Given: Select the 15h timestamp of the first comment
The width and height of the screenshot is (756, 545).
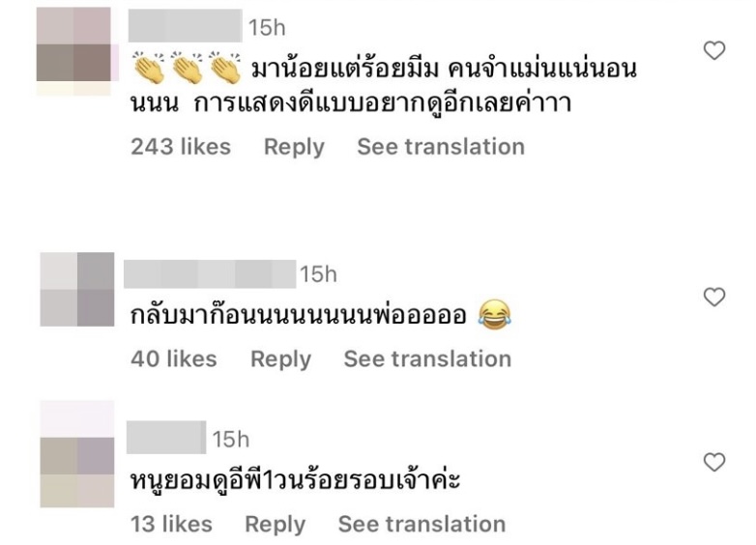Looking at the screenshot, I should coord(267,27).
